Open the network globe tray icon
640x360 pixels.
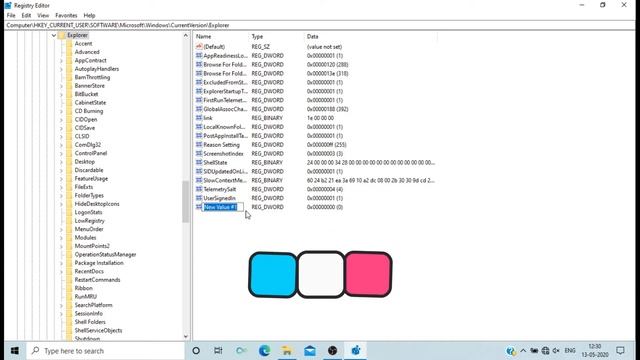pos(545,351)
